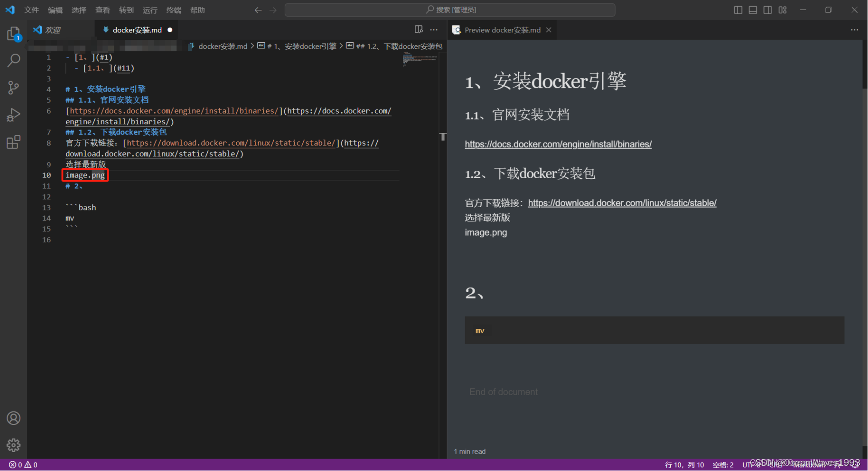Open the 编辑 menu
The image size is (868, 471).
pyautogui.click(x=55, y=10)
